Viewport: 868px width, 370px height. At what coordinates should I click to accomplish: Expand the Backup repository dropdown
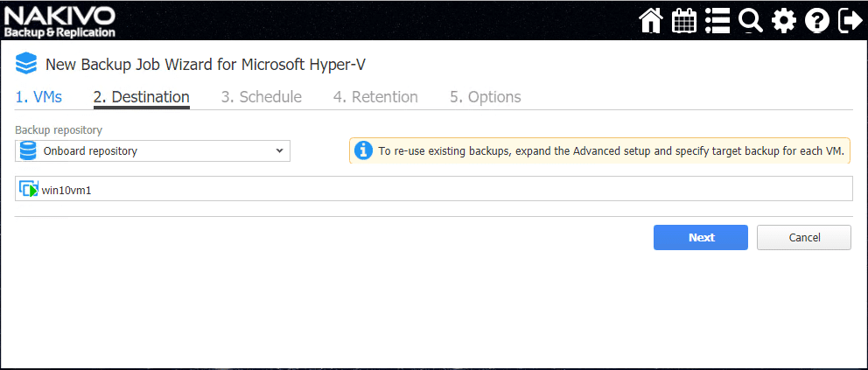point(153,150)
